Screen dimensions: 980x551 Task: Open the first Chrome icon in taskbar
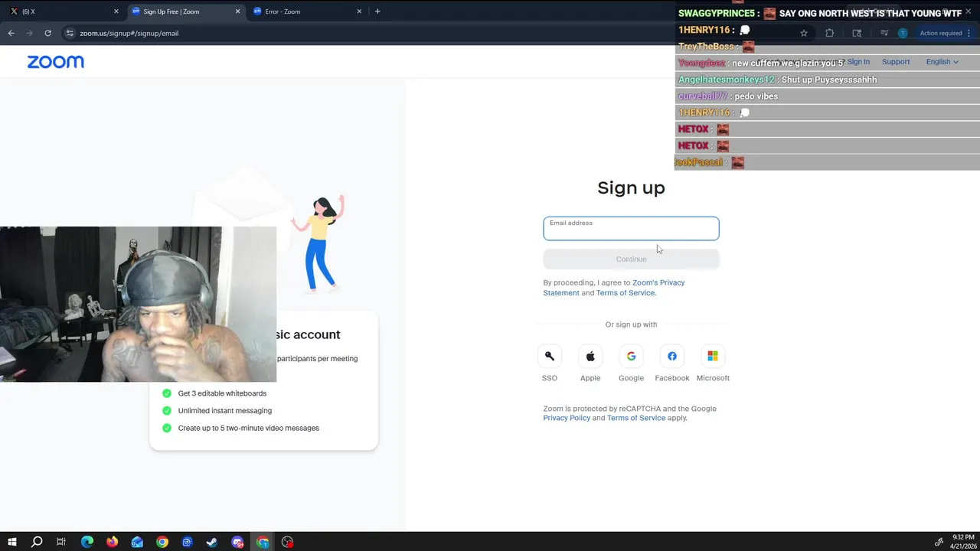(x=162, y=542)
